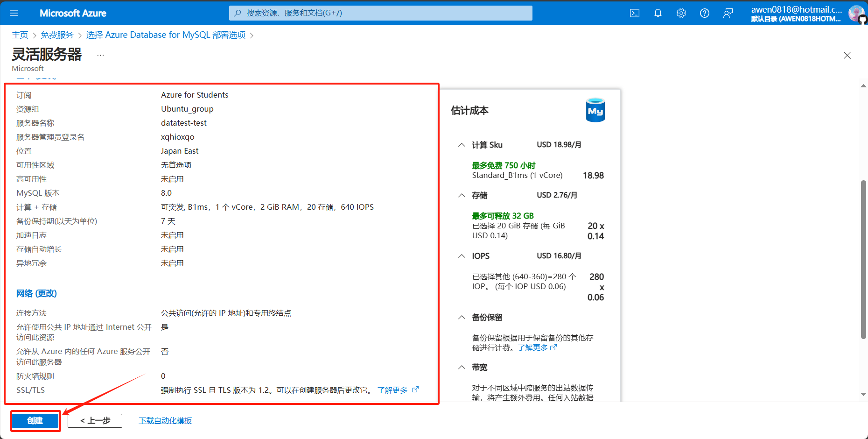Open the account avatar menu

point(857,13)
